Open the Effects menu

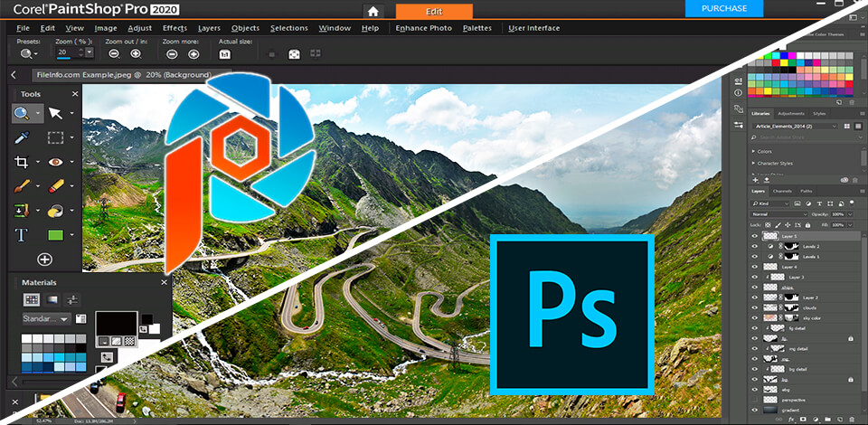tap(175, 28)
